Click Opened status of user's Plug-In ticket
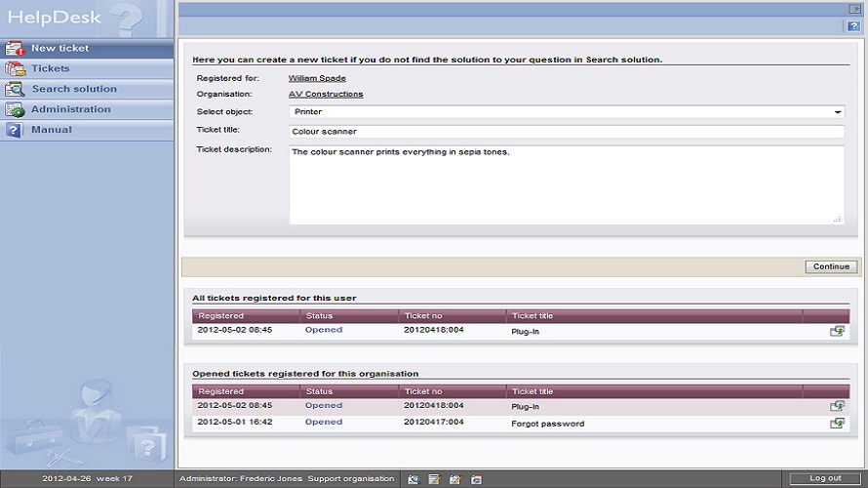The height and width of the screenshot is (488, 868). [324, 330]
